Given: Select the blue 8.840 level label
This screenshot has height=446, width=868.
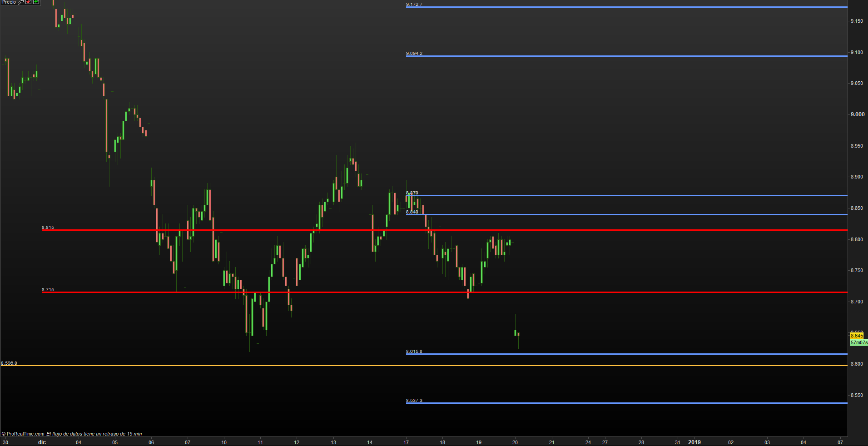Looking at the screenshot, I should pos(412,212).
